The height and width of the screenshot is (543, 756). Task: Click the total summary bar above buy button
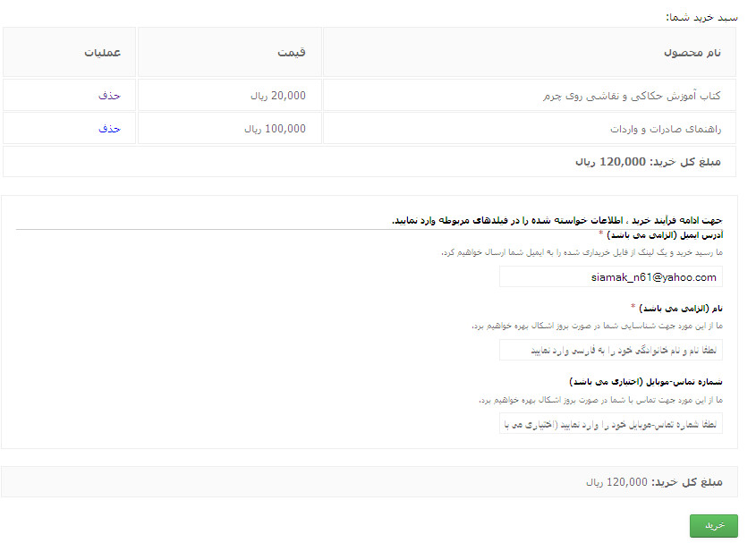pyautogui.click(x=653, y=482)
